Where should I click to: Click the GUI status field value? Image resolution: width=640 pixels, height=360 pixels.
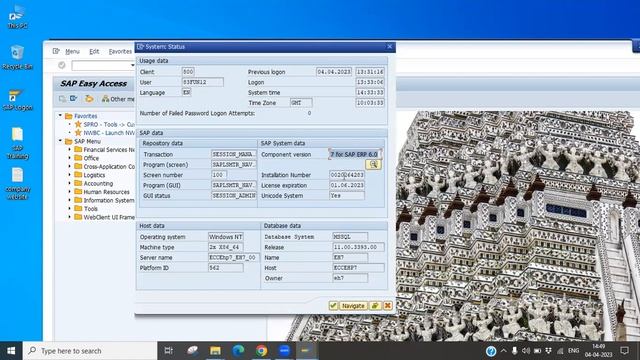(x=234, y=196)
